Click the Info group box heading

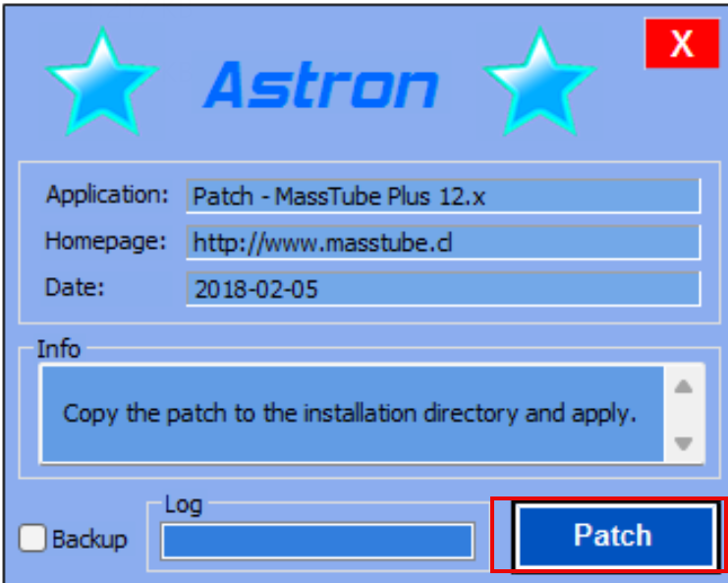click(x=58, y=349)
